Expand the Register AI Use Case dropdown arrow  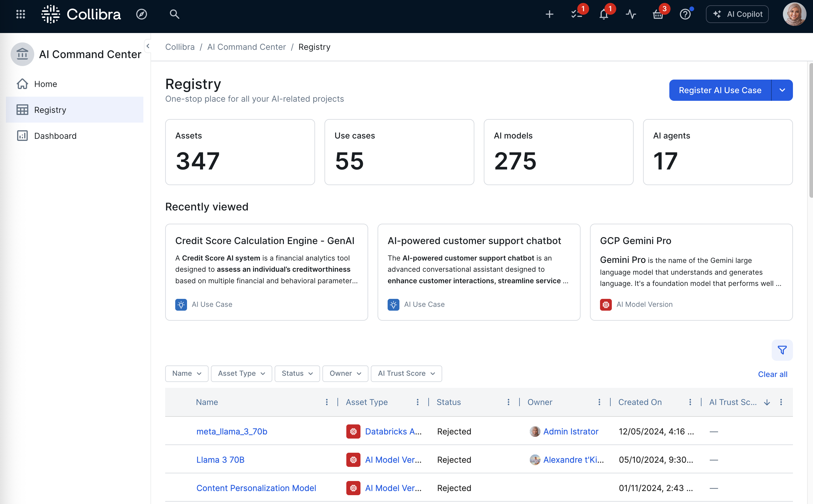click(782, 90)
